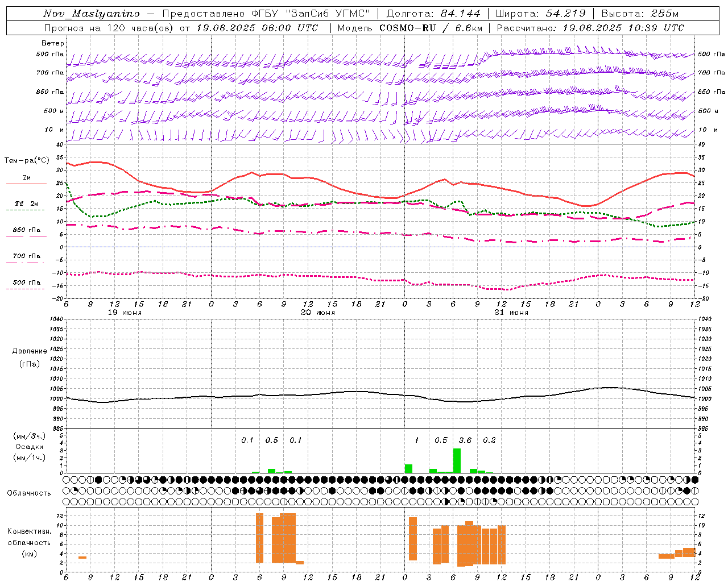Click the '19 июня' date label
Viewport: 728px width, 582px height.
125,313
